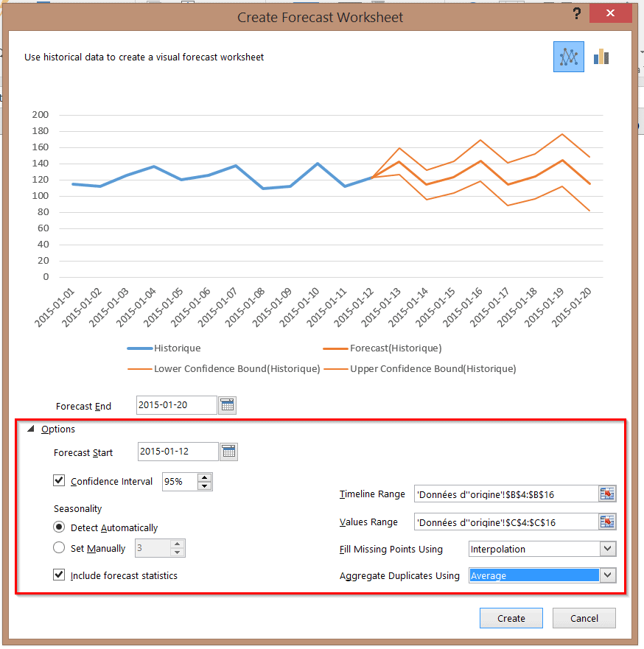Disable Include forecast statistics checkbox
The height and width of the screenshot is (649, 644).
click(59, 575)
